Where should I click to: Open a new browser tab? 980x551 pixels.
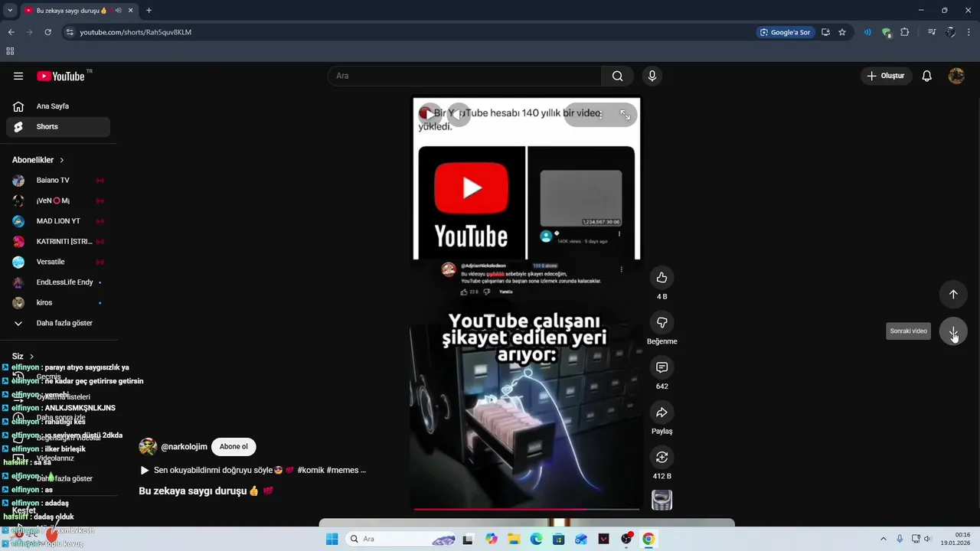coord(149,10)
